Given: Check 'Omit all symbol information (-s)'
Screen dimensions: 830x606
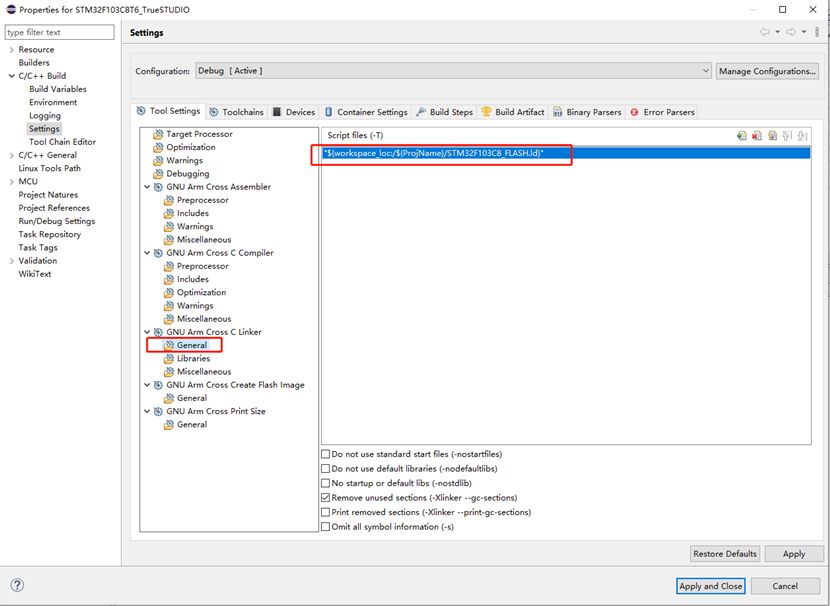Looking at the screenshot, I should point(325,526).
